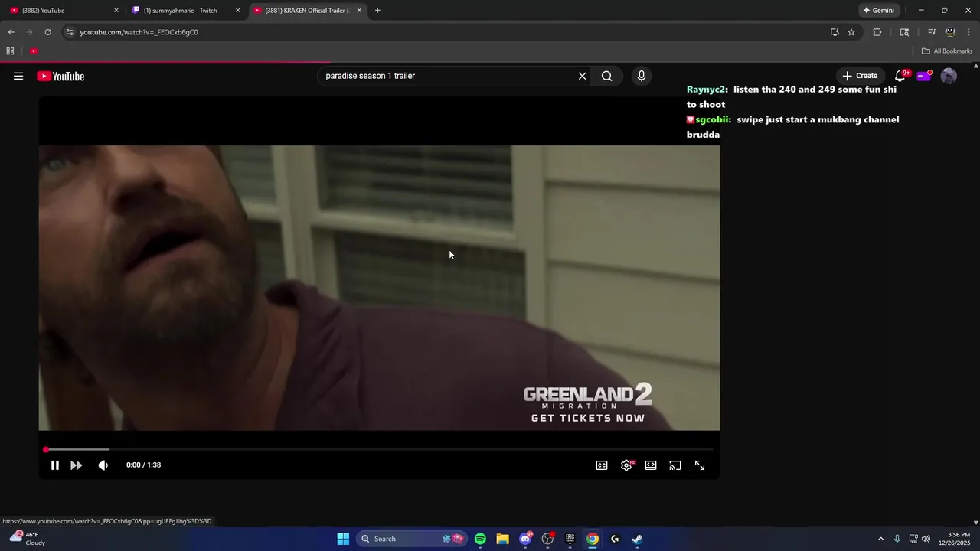
Task: Click the video progress bar scrubber
Action: click(x=46, y=450)
